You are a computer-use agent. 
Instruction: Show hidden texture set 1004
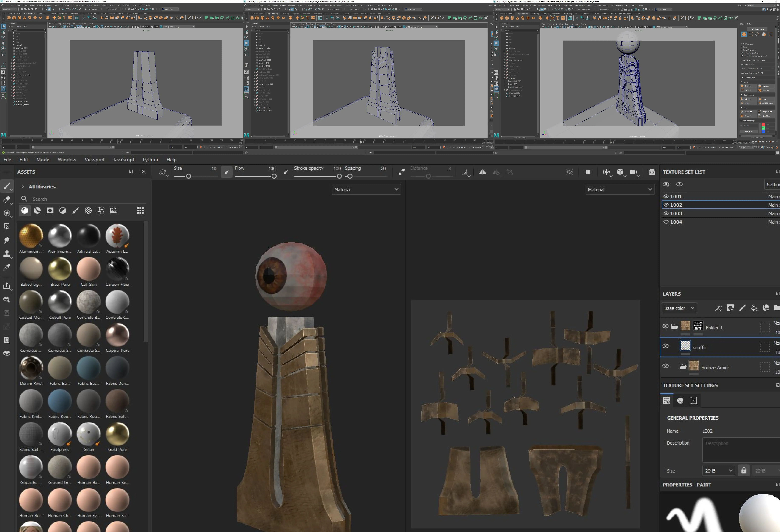(x=666, y=222)
